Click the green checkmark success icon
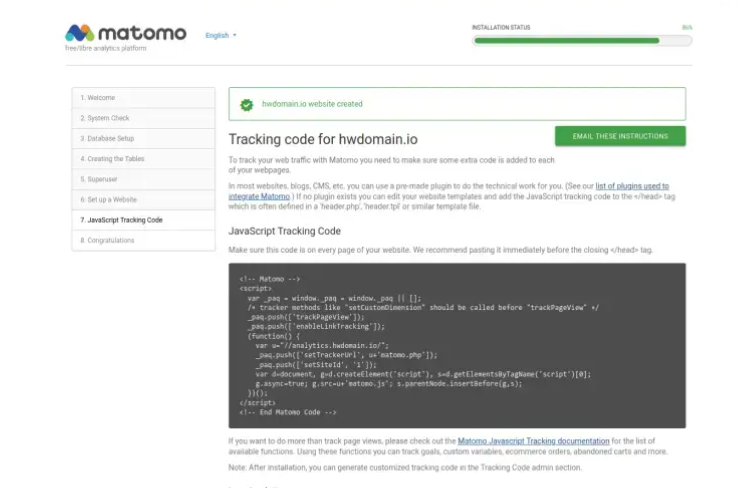The image size is (743, 488). [x=246, y=104]
